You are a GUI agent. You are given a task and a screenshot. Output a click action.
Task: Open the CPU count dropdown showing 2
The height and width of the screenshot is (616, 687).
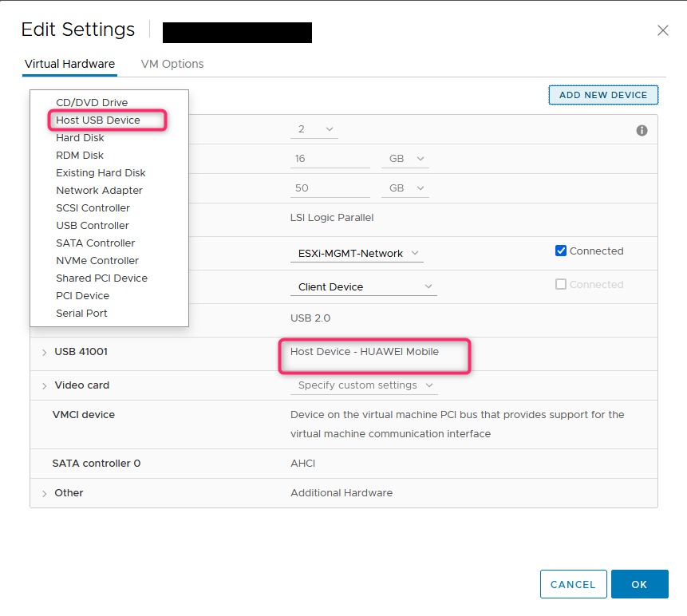(316, 129)
